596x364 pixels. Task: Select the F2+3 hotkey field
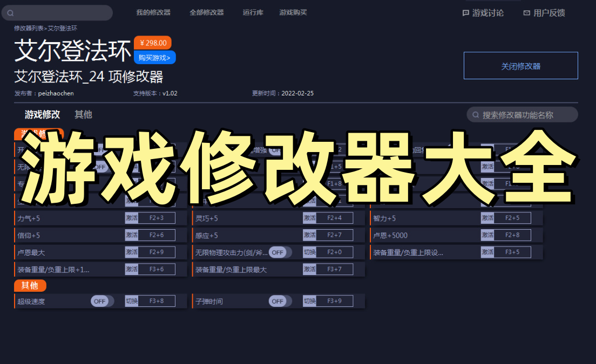tap(157, 218)
